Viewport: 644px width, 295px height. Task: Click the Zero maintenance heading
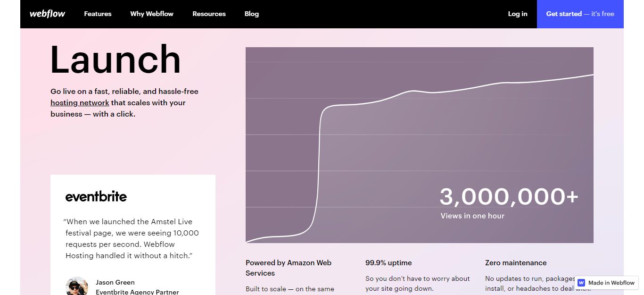click(516, 263)
